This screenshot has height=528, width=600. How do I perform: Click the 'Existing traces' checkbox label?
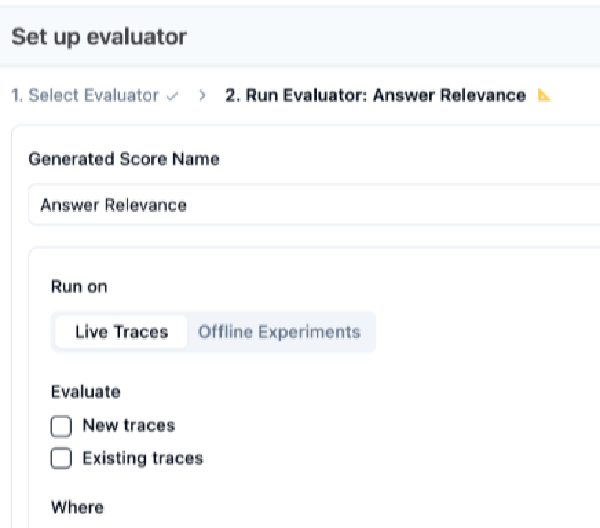(142, 459)
